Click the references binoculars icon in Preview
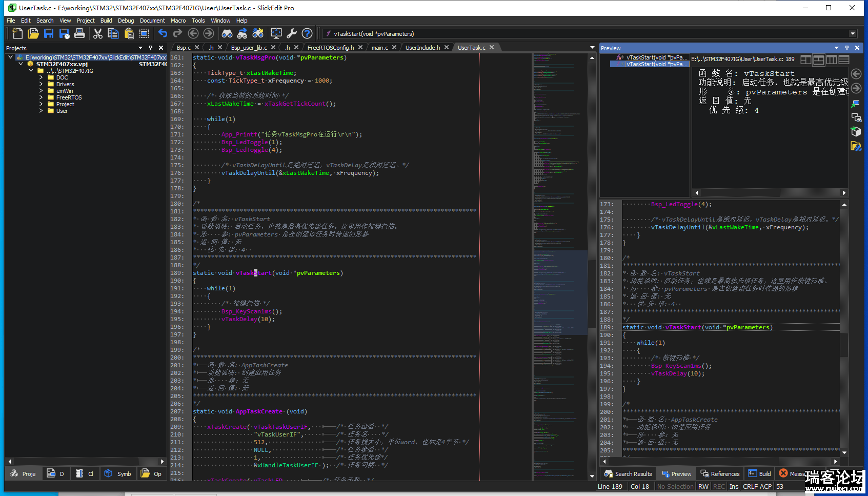Screen dimensions: 868x496 pos(856,117)
